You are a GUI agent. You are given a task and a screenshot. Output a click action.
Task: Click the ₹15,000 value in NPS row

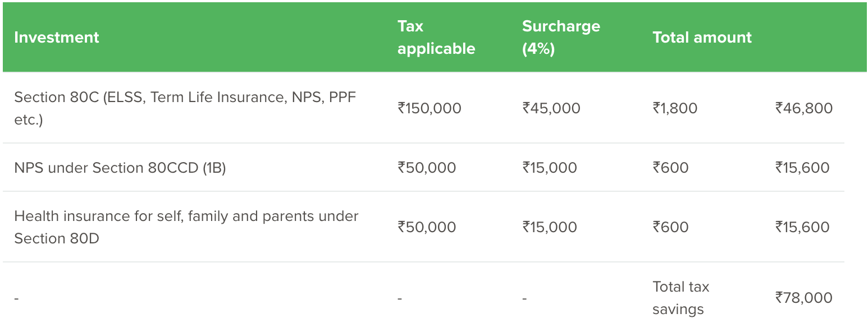click(x=550, y=168)
